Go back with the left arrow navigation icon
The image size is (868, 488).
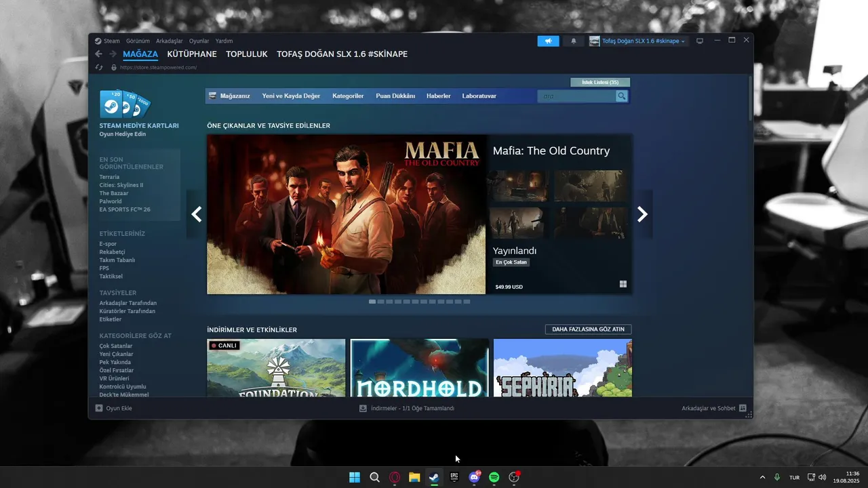tap(98, 54)
